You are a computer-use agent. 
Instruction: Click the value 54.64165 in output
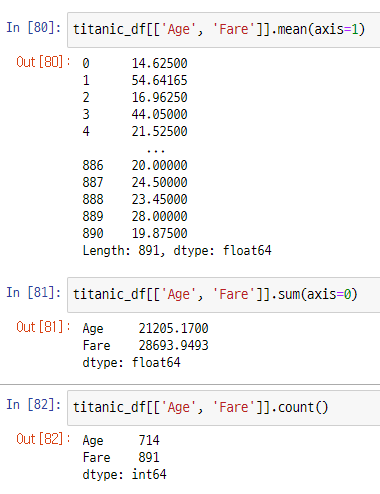tap(160, 80)
